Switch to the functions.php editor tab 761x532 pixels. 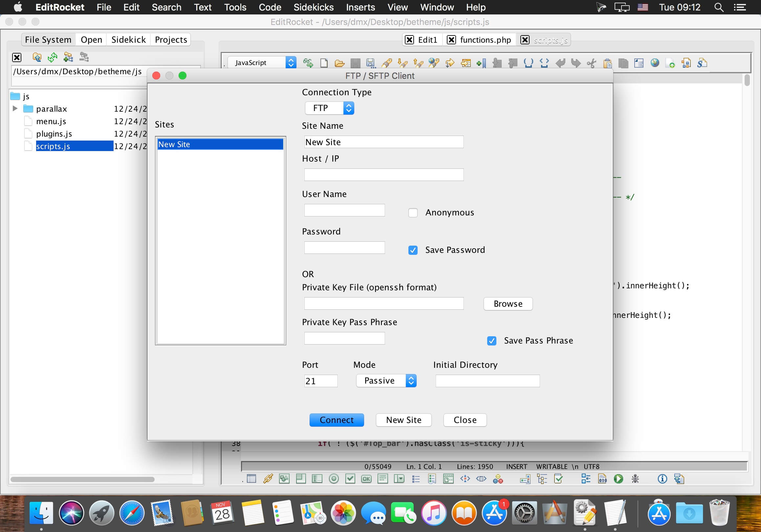tap(485, 40)
